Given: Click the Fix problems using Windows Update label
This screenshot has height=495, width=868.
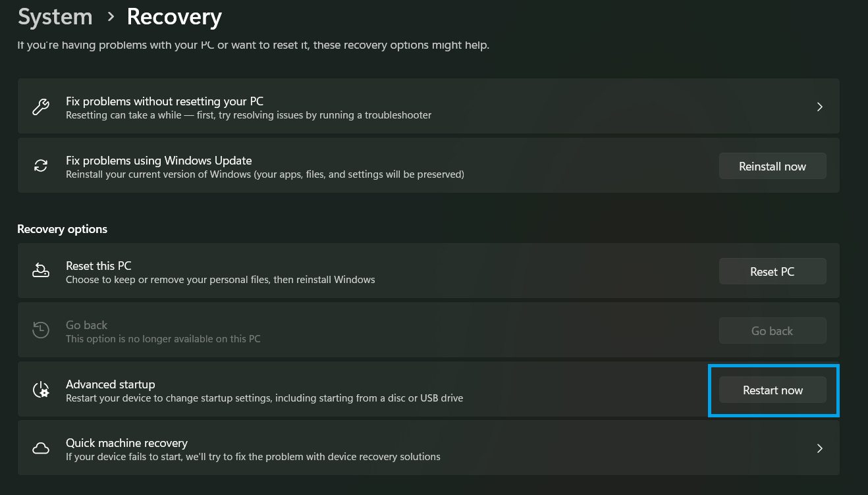Looking at the screenshot, I should 159,161.
